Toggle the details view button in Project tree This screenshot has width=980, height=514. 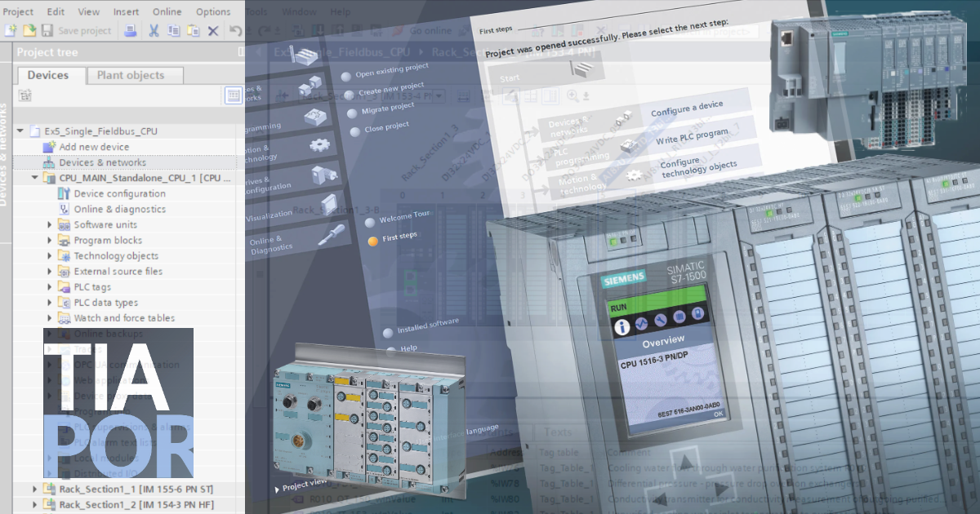[233, 94]
